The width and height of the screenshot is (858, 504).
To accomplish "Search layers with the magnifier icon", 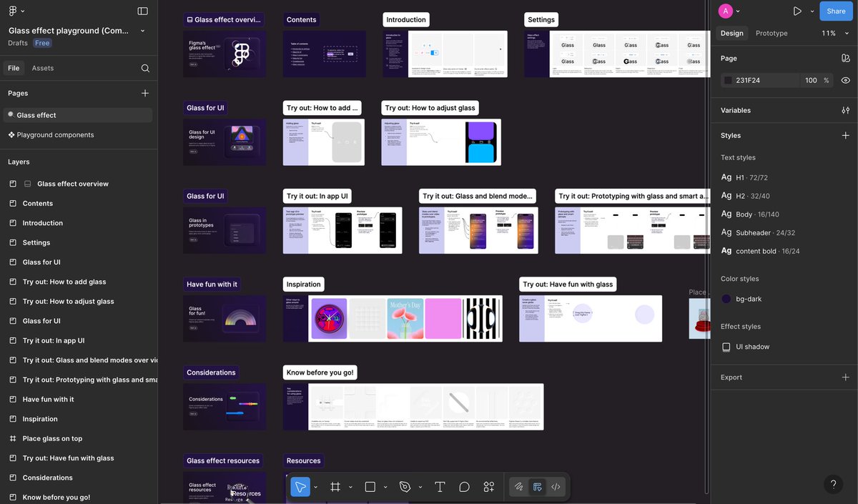I will (145, 68).
